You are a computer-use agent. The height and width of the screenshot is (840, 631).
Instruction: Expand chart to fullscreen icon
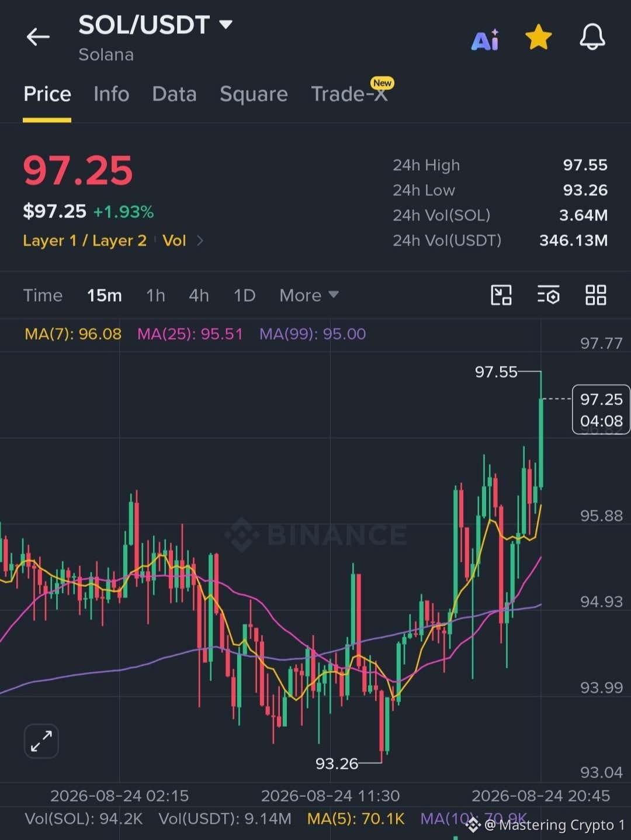[41, 741]
